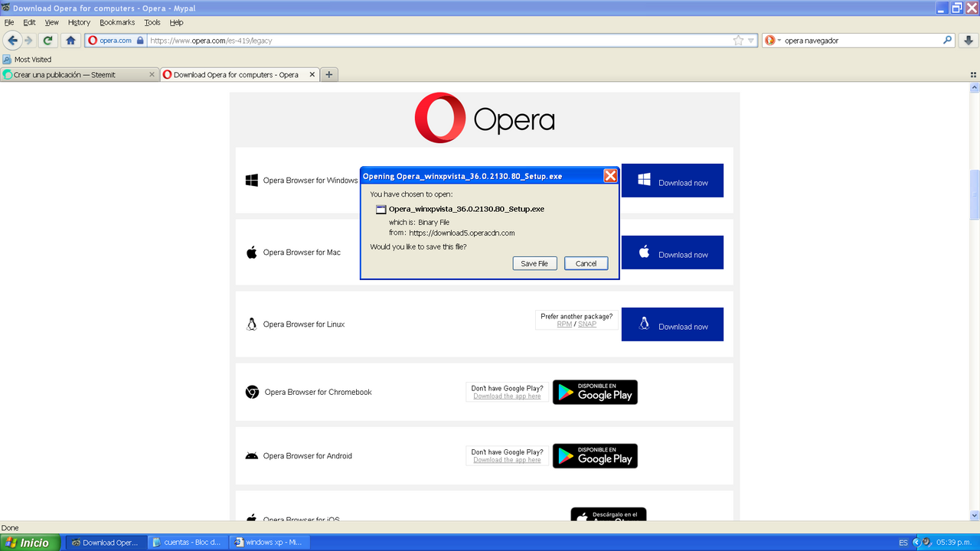Viewport: 980px width, 551px height.
Task: Go back with the browser back arrow
Action: tap(12, 41)
